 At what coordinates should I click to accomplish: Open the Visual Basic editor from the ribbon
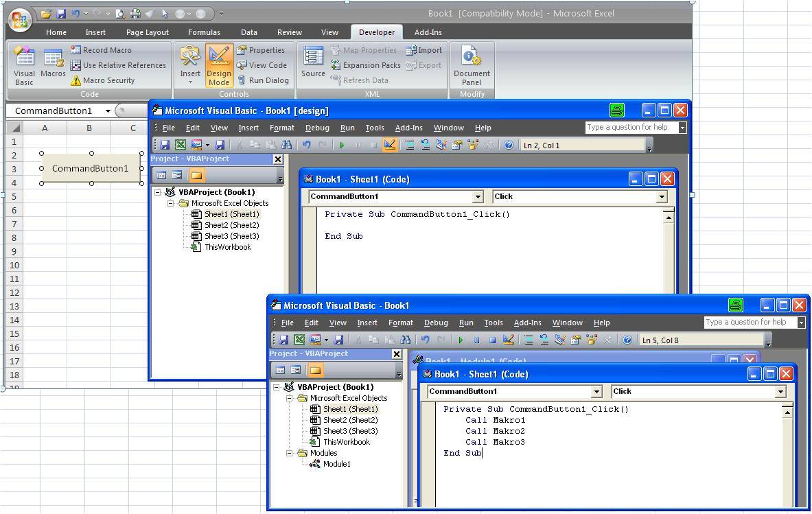click(24, 65)
